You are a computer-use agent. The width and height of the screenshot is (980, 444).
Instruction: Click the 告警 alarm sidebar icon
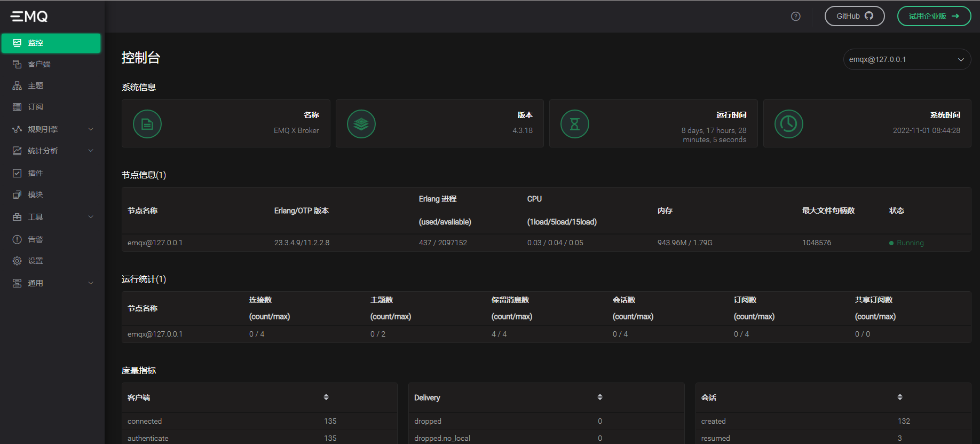pyautogui.click(x=17, y=239)
